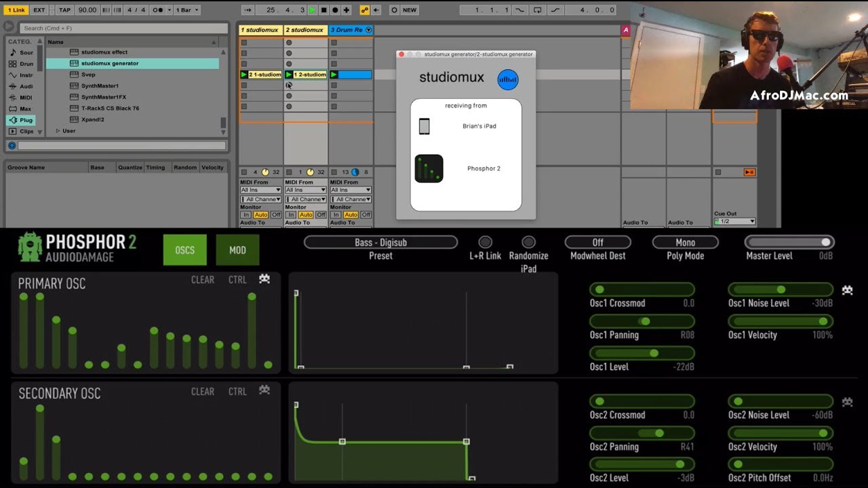Click the Brian's iPad device icon

(x=424, y=126)
